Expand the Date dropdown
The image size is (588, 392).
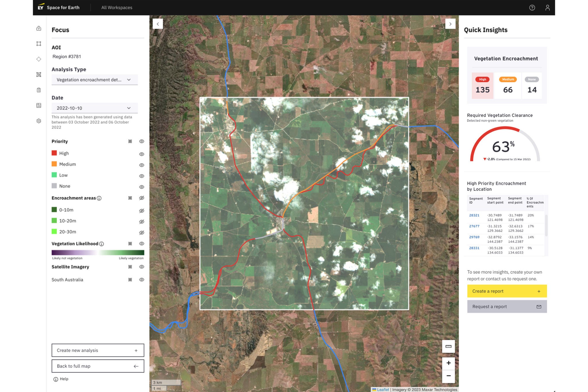point(94,108)
